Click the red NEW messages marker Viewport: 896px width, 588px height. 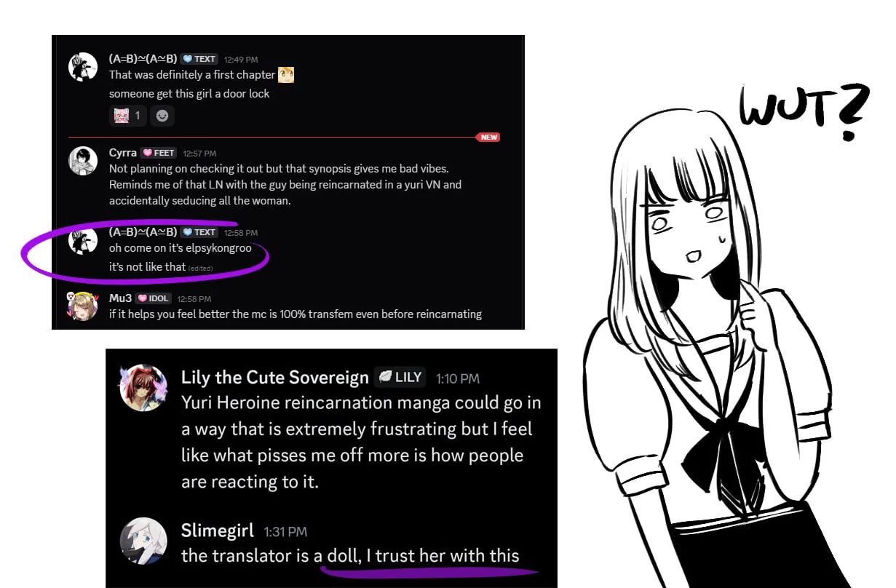(487, 137)
